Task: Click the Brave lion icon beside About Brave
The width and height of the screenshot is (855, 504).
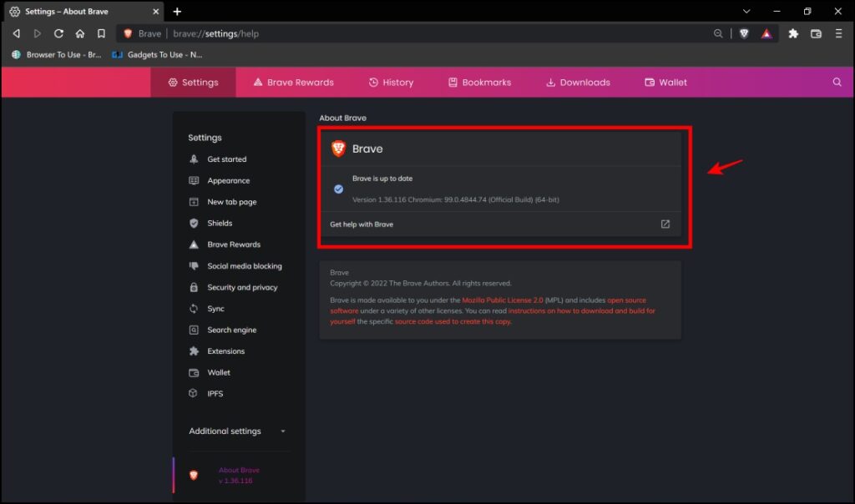Action: pos(194,475)
